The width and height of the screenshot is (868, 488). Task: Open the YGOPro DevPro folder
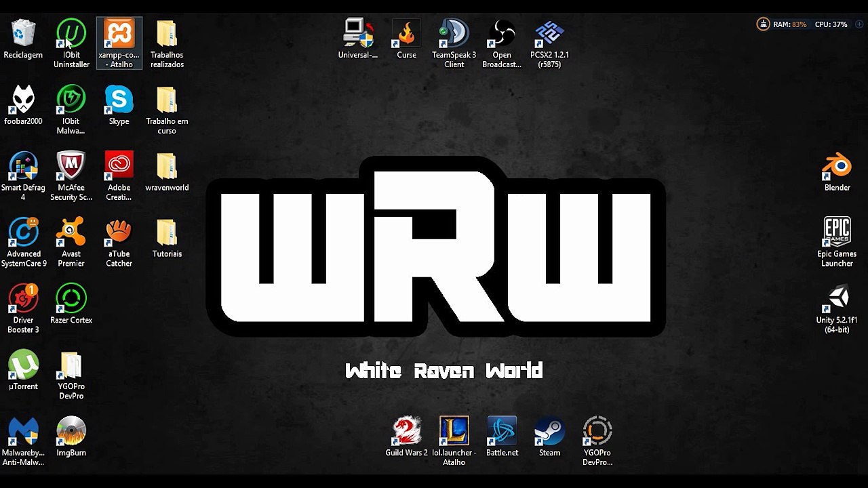click(71, 376)
